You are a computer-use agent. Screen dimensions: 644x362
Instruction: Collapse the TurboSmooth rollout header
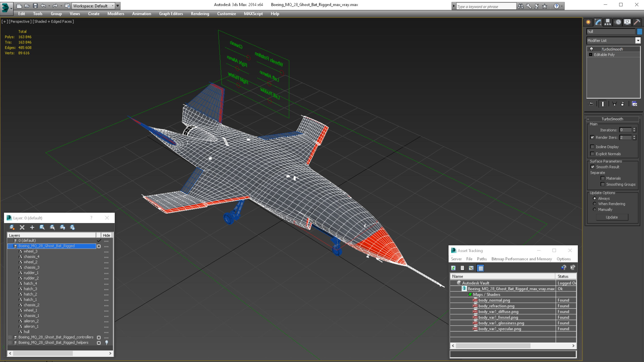point(612,119)
